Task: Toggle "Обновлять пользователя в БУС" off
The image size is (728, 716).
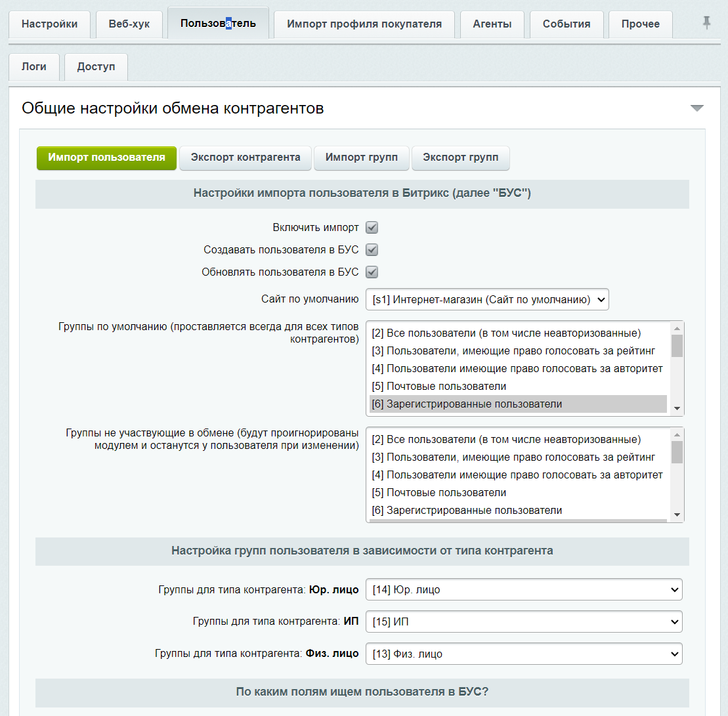Action: click(x=372, y=272)
